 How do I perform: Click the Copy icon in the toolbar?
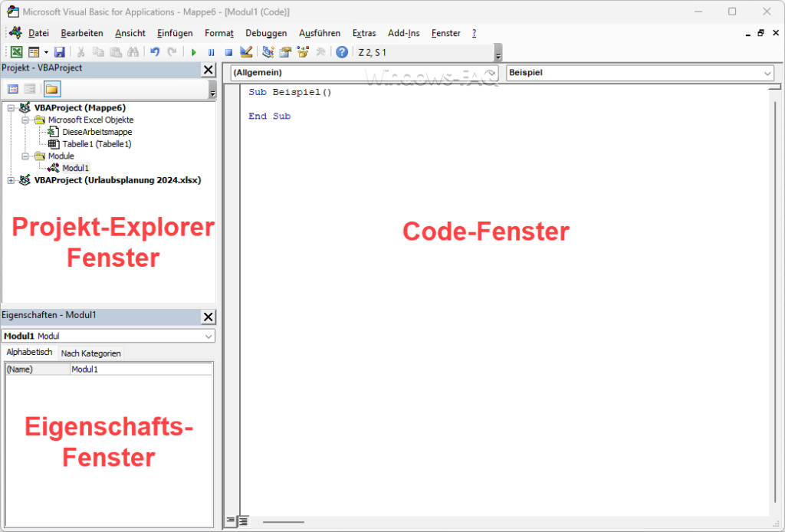(x=98, y=52)
